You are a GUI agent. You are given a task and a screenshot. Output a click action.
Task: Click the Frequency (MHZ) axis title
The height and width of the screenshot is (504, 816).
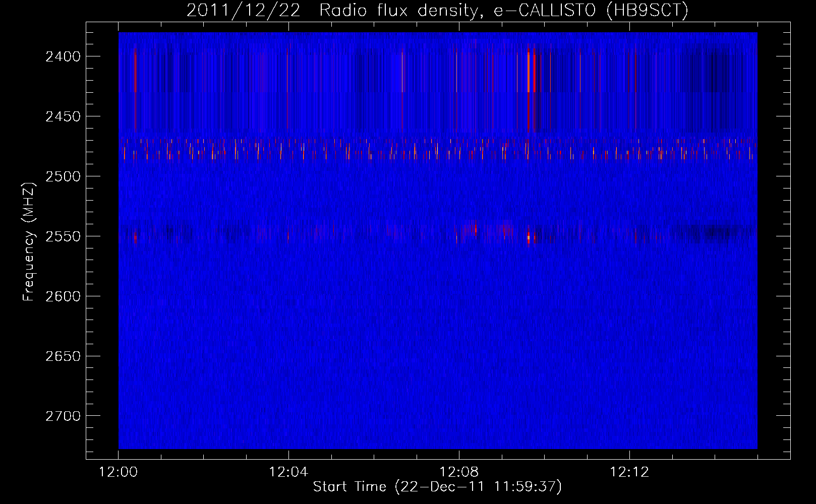click(29, 242)
